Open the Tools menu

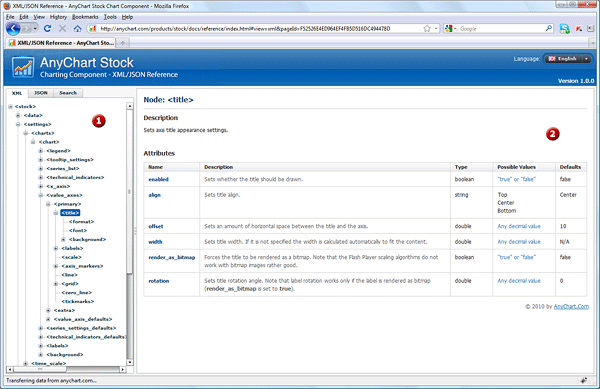[110, 17]
